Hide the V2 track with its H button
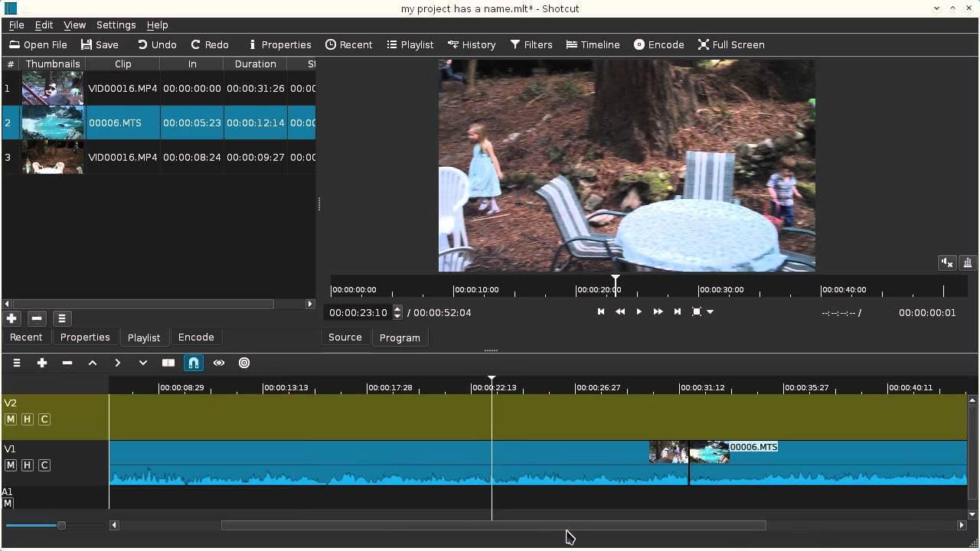Viewport: 980px width, 551px height. (27, 419)
